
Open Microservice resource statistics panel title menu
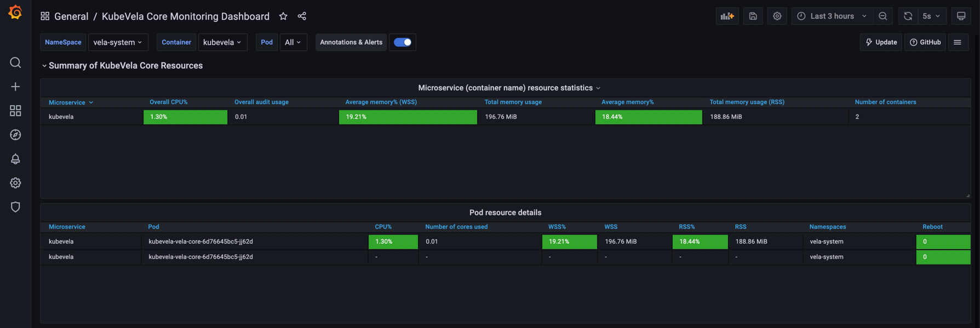[505, 88]
